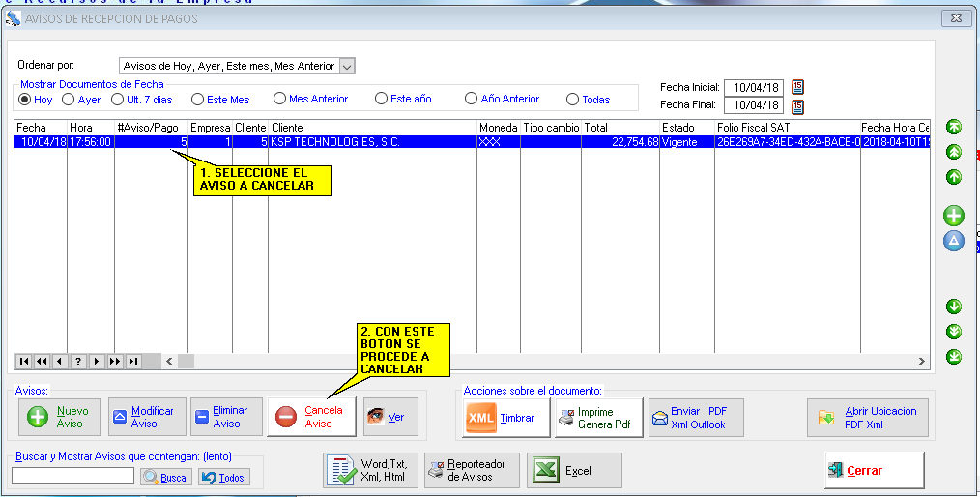The width and height of the screenshot is (980, 497).
Task: Select the Ayer radio button
Action: (69, 99)
